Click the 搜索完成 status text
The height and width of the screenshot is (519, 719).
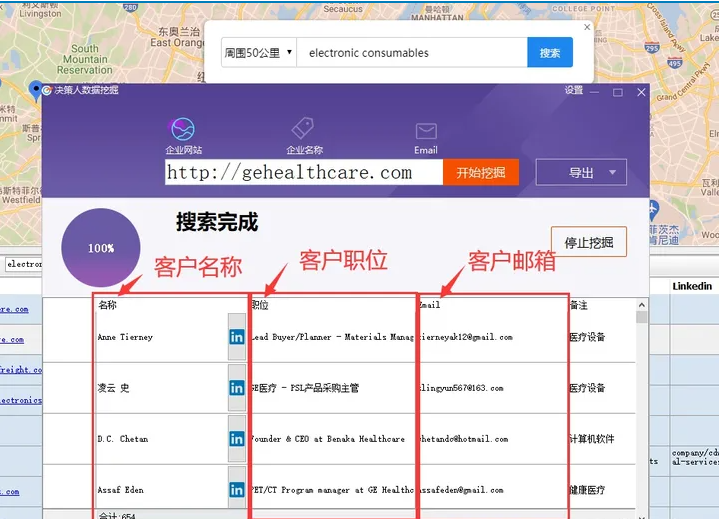(x=217, y=222)
